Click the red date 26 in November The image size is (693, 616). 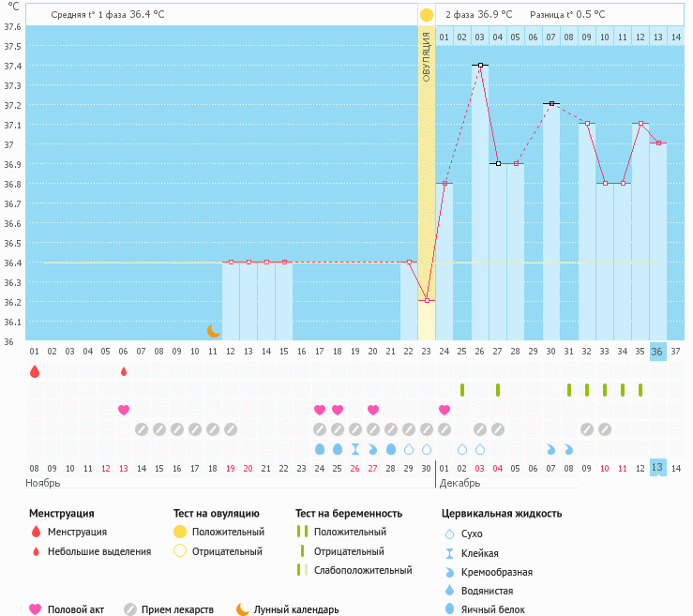354,469
